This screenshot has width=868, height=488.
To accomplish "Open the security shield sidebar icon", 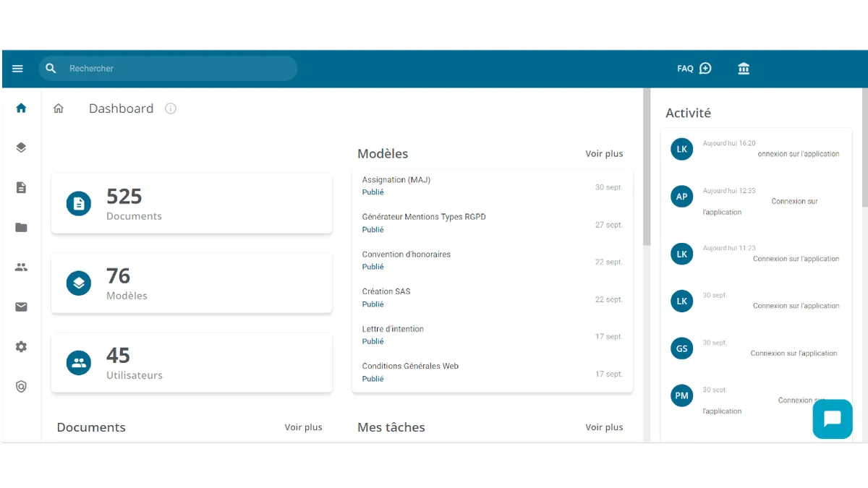I will pyautogui.click(x=21, y=386).
